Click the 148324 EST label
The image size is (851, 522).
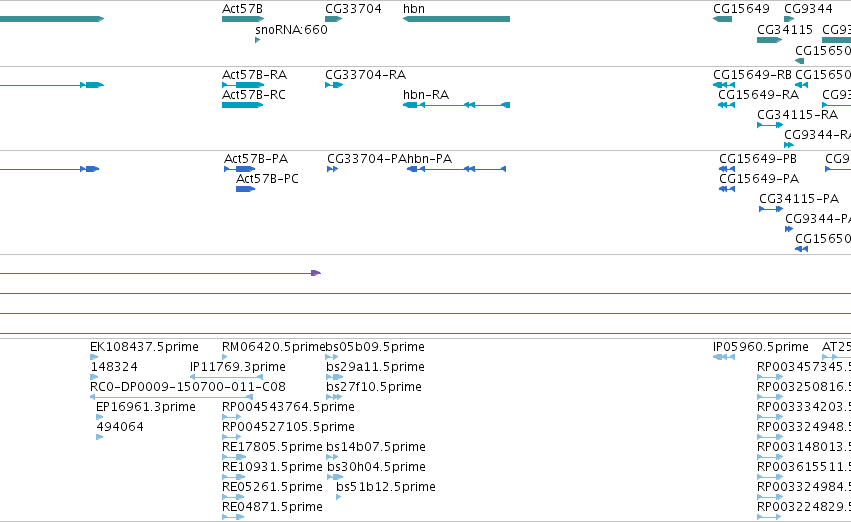(114, 366)
